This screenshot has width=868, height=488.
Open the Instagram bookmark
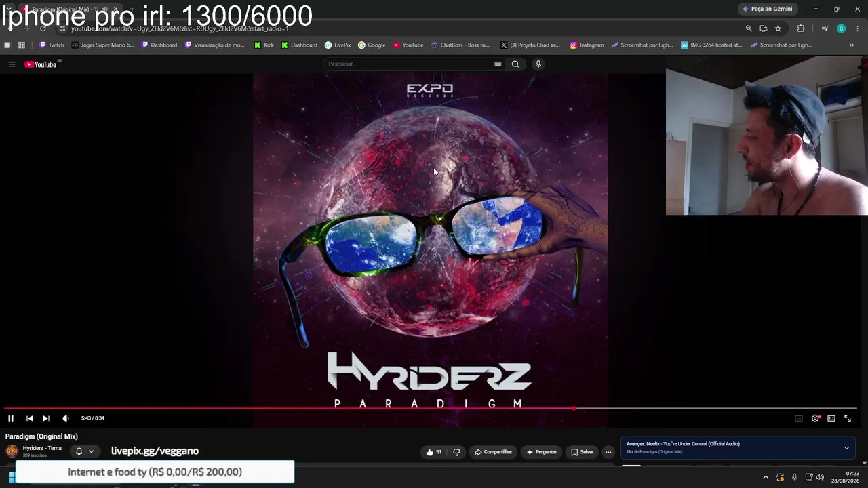pyautogui.click(x=587, y=45)
